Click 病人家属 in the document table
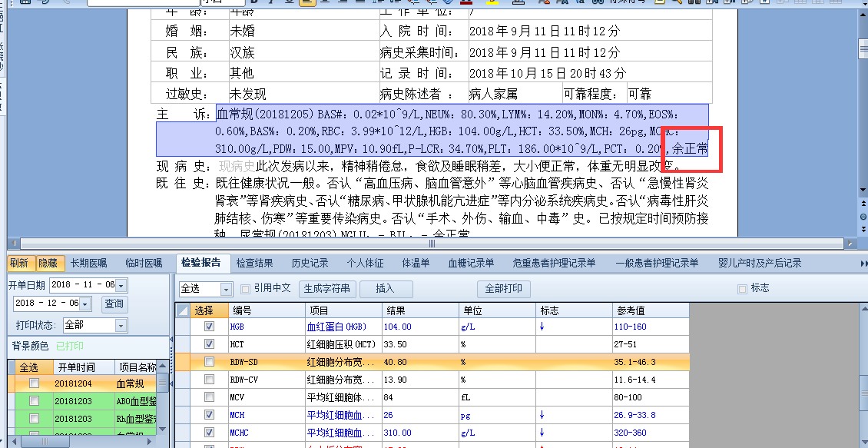868x448 pixels. [492, 95]
